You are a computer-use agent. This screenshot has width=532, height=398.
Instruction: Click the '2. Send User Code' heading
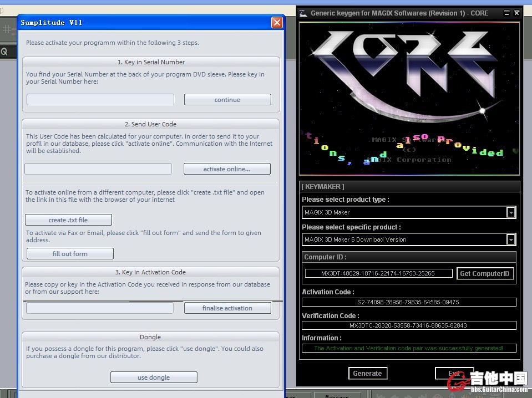point(150,124)
